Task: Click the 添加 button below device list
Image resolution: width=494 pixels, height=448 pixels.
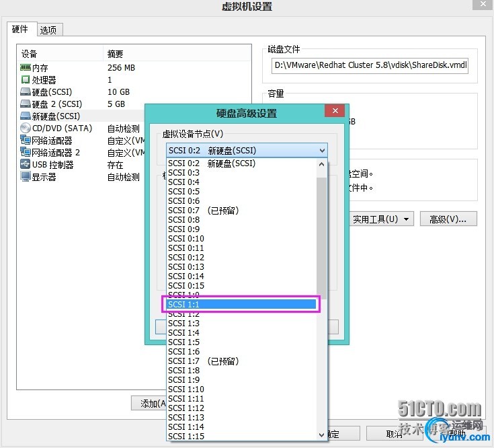Action: tap(149, 403)
